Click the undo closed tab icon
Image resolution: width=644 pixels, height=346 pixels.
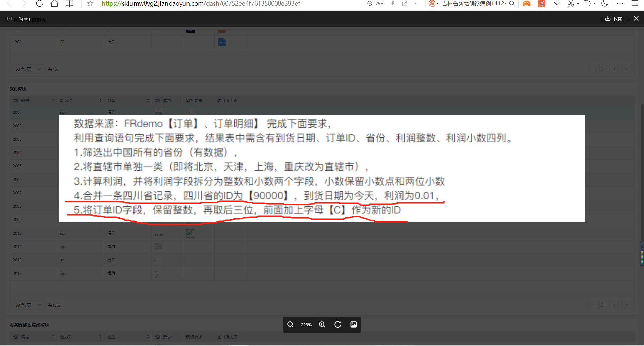pyautogui.click(x=587, y=3)
